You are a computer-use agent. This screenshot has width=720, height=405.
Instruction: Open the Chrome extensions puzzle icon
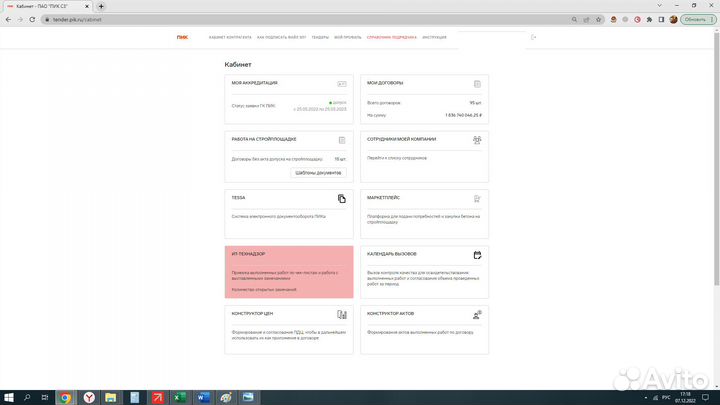(649, 20)
